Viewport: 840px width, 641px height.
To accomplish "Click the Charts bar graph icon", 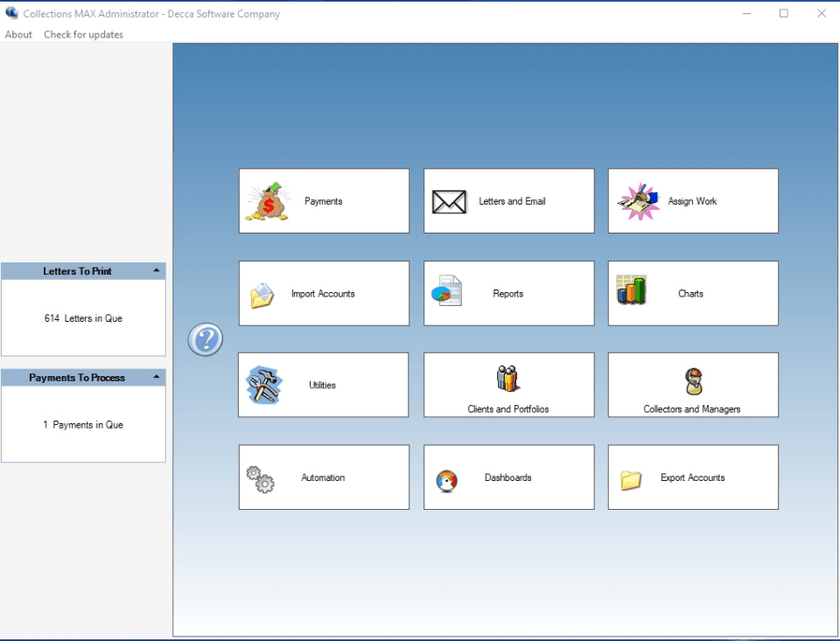I will [631, 290].
